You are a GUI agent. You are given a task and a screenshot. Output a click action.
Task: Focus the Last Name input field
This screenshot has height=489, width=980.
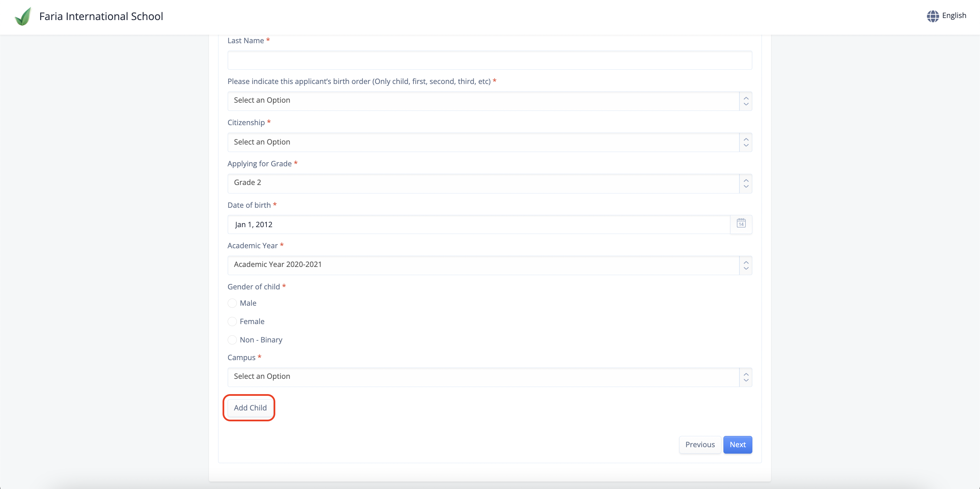pos(490,60)
